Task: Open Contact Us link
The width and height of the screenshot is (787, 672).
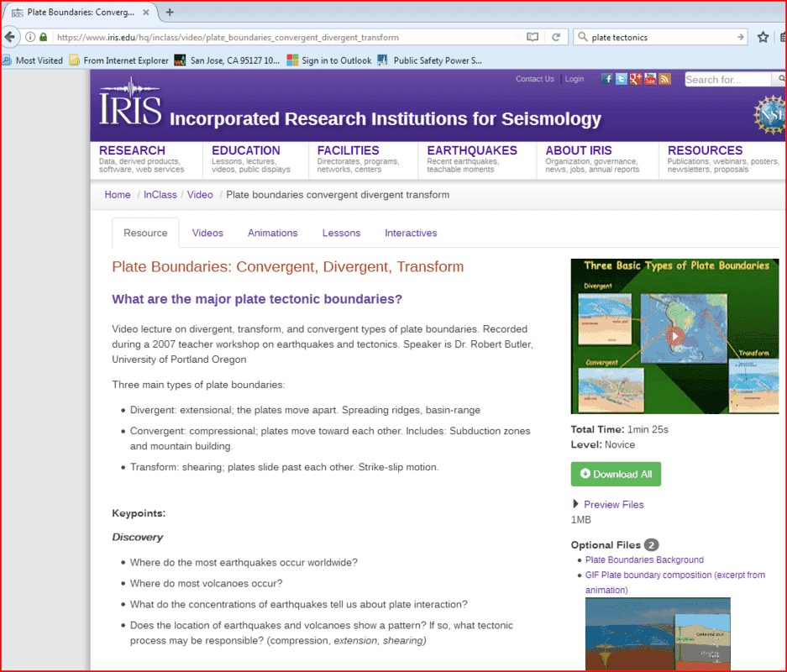Action: pyautogui.click(x=534, y=79)
